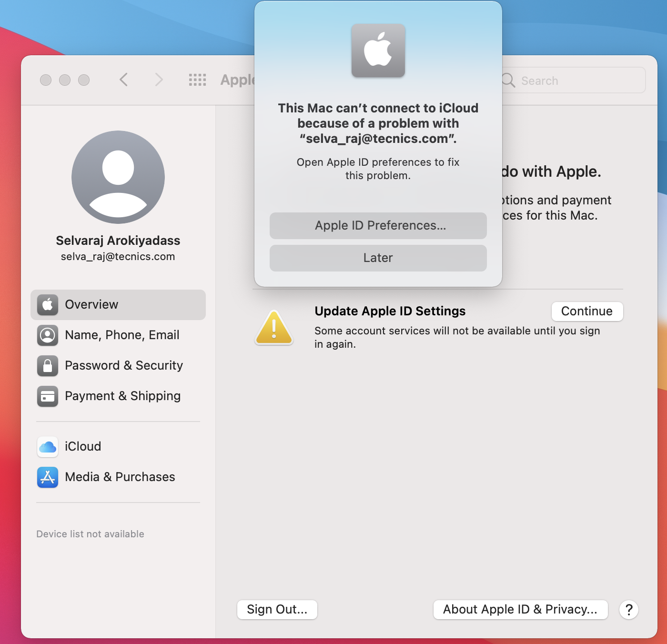This screenshot has height=644, width=667.
Task: Zoom the window using the third gray window button
Action: coord(84,80)
